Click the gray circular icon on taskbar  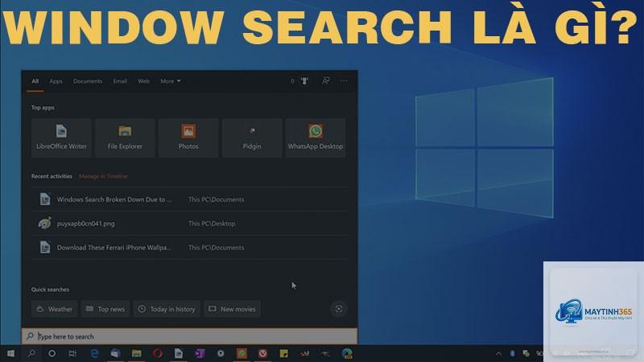(x=221, y=353)
